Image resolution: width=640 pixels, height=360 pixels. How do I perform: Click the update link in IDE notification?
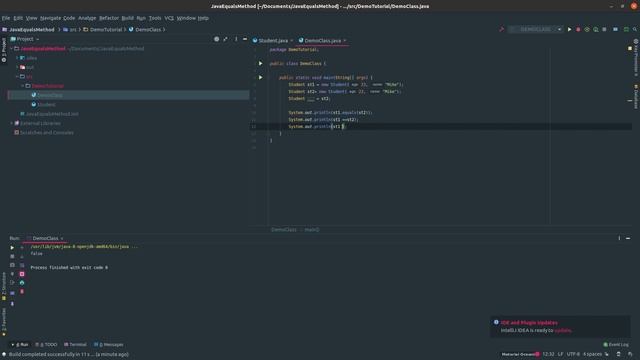tap(563, 331)
